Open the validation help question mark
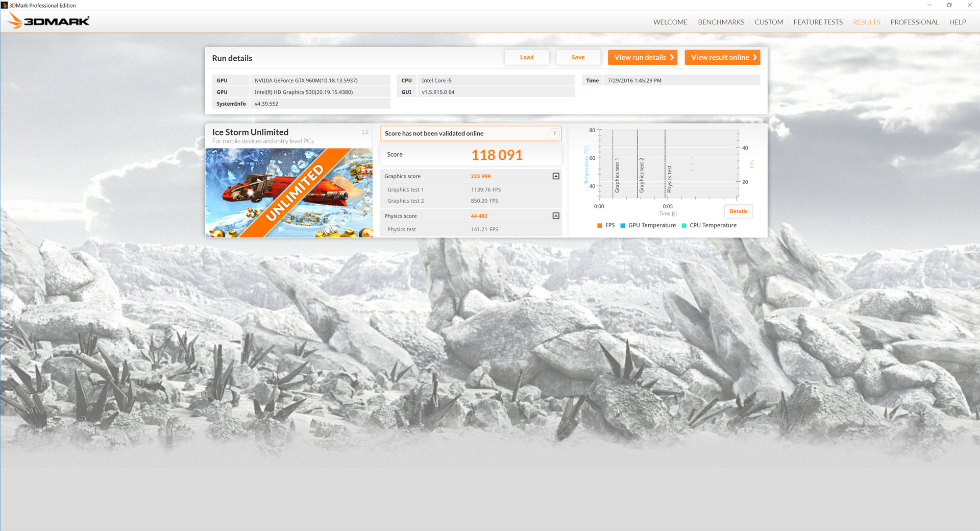The height and width of the screenshot is (531, 980). pos(554,134)
